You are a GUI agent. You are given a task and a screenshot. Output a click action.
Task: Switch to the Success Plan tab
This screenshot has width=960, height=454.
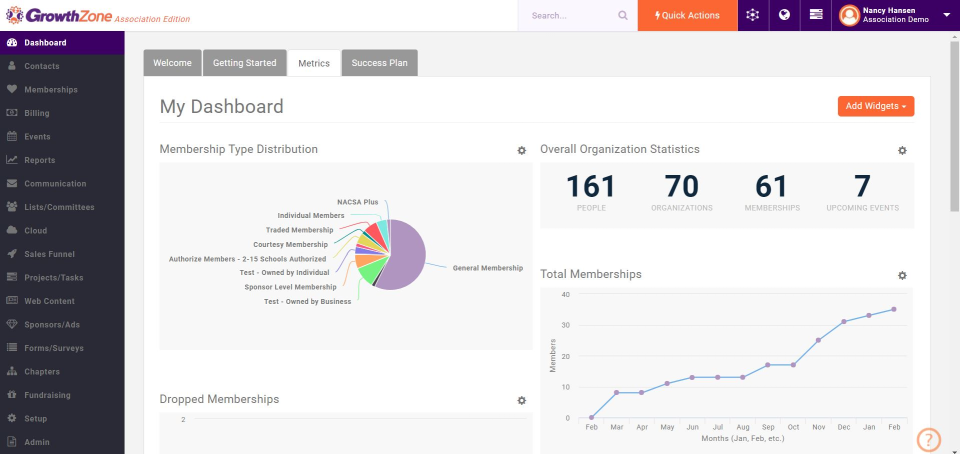click(380, 62)
